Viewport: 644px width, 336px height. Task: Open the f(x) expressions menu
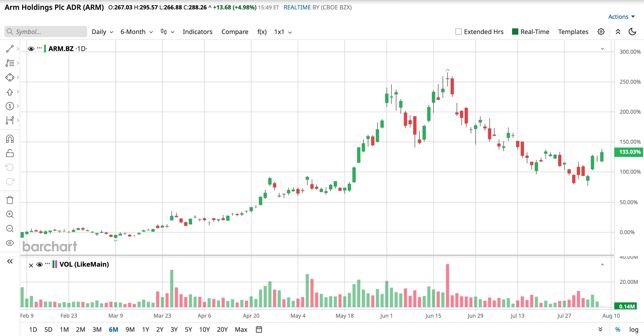pyautogui.click(x=262, y=32)
